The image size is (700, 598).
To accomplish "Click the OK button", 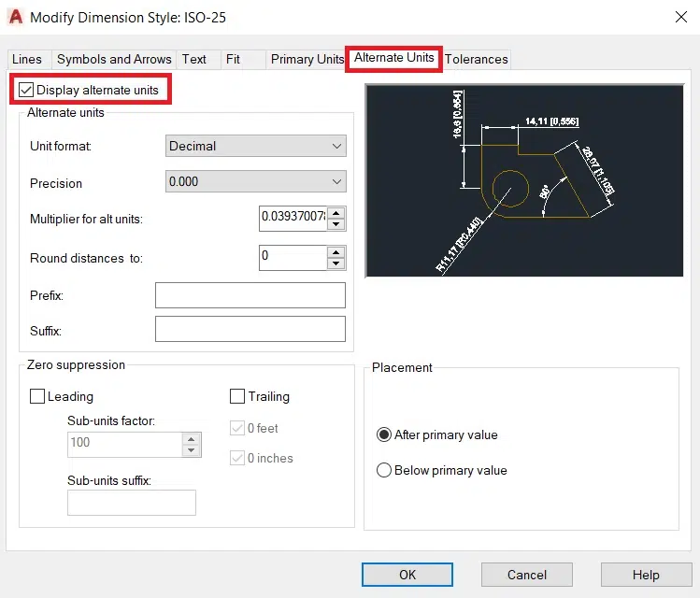I will click(407, 575).
